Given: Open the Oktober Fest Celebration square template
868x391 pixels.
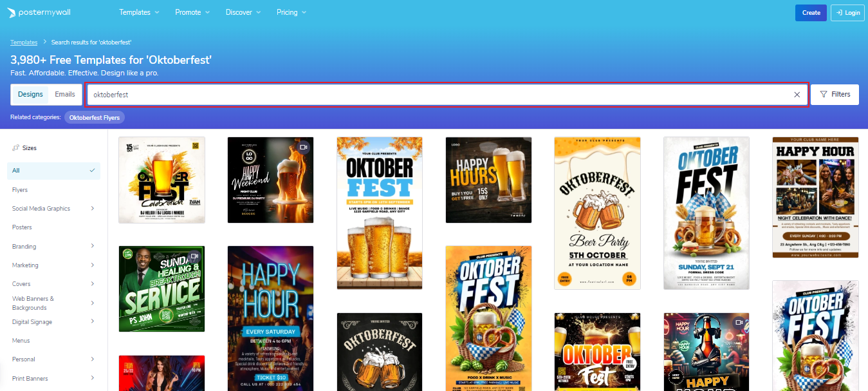Looking at the screenshot, I should (162, 180).
